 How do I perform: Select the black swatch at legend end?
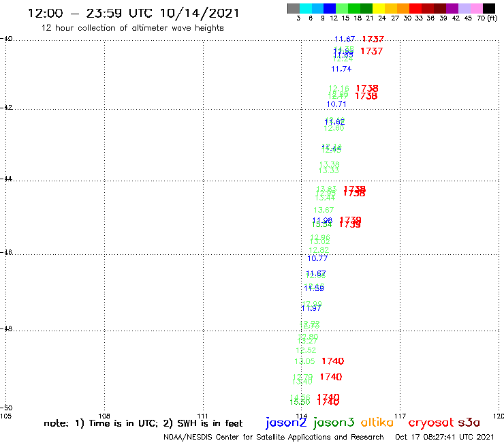[489, 8]
